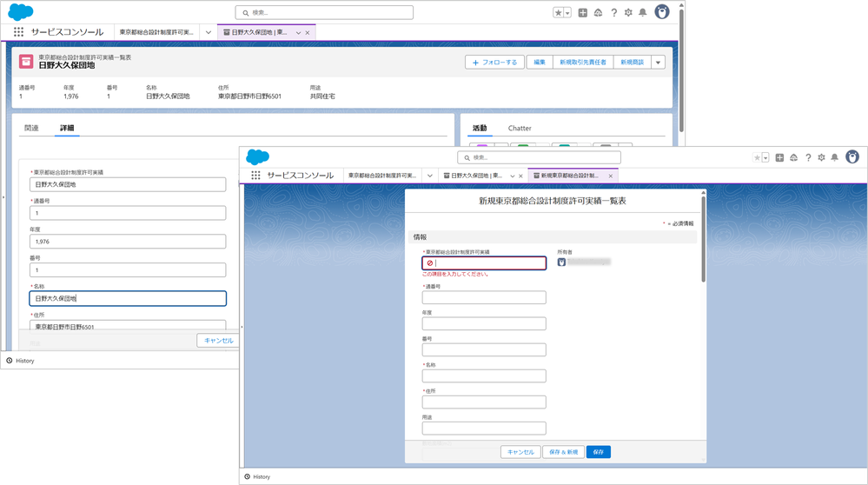Open Trailhead guidance icon in front window
The image size is (868, 485).
794,158
